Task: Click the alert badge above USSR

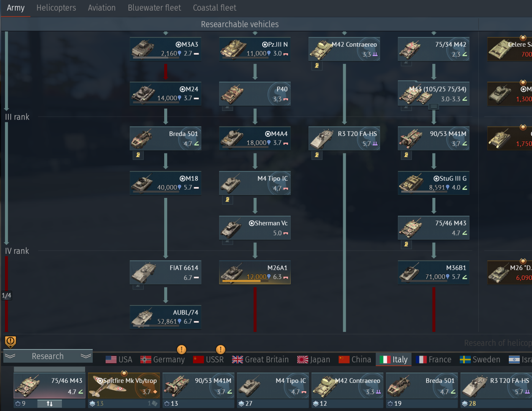Action: [x=220, y=349]
